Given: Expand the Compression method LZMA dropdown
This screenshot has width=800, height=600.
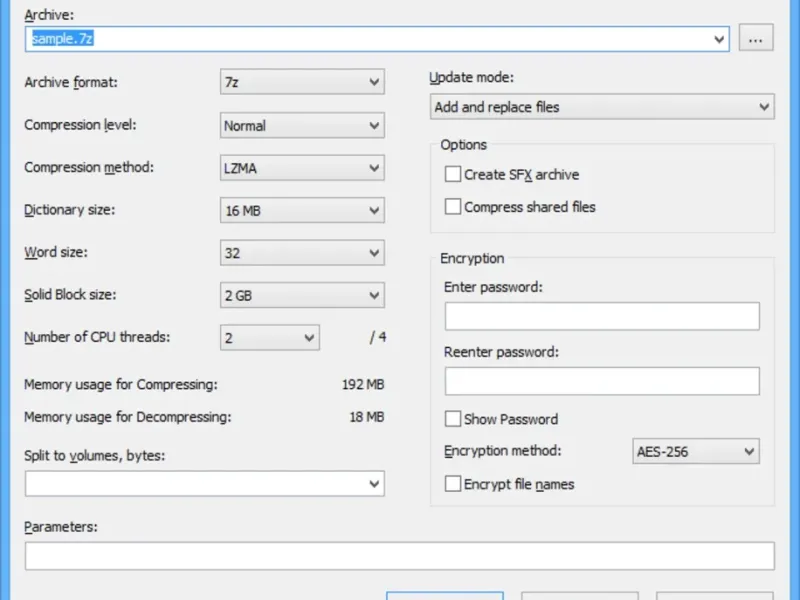Looking at the screenshot, I should click(302, 168).
